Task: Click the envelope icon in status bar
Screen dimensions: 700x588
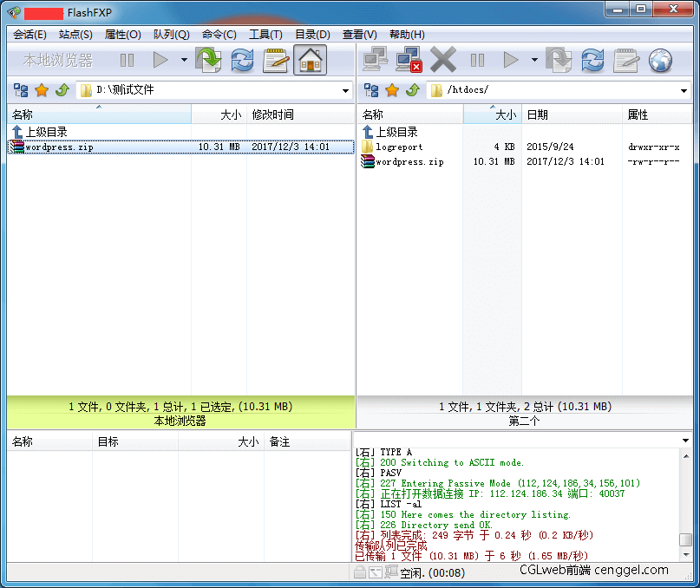Action: pos(376,572)
